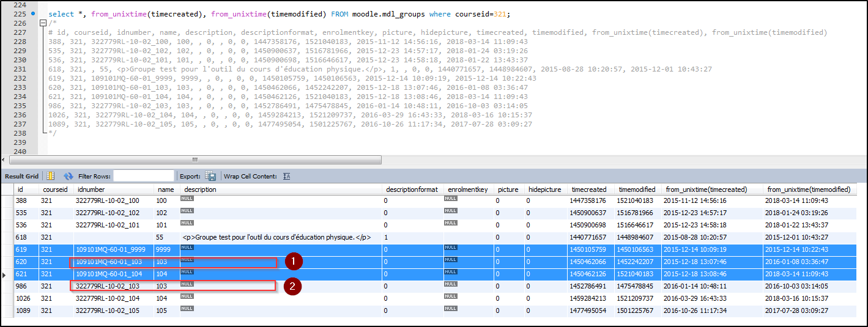Click the red annotation badge numbered 2
Viewport: 868px width, 327px height.
294,285
